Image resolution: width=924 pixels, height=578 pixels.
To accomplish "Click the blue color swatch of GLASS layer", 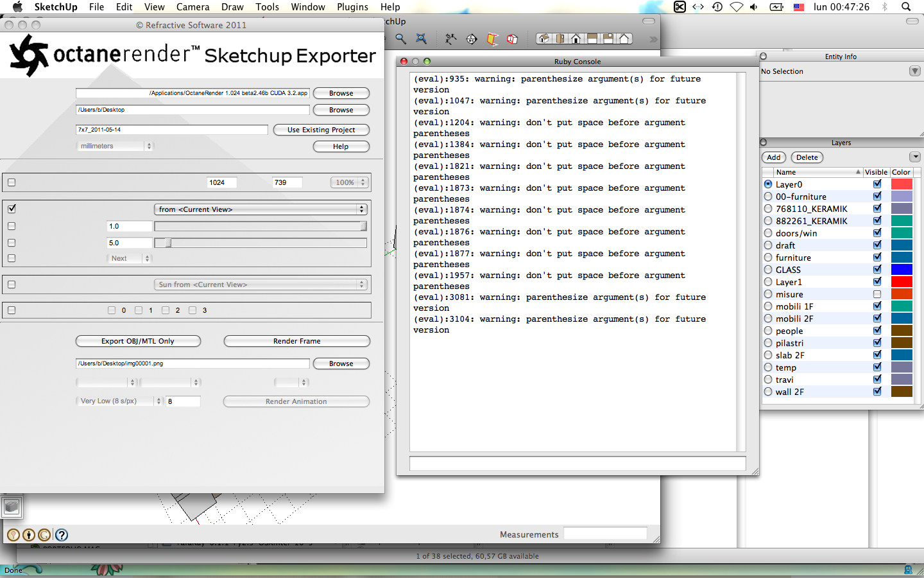I will (902, 270).
